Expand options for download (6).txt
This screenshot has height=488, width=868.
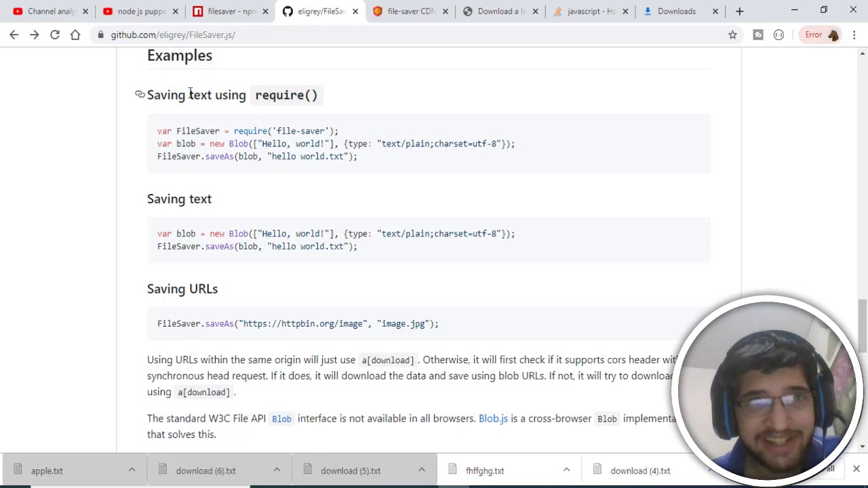tap(277, 470)
